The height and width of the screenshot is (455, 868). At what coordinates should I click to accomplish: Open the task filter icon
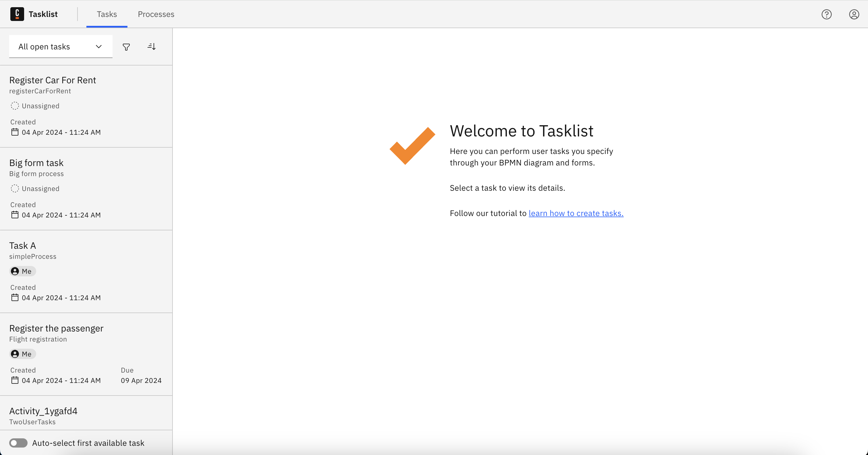126,47
